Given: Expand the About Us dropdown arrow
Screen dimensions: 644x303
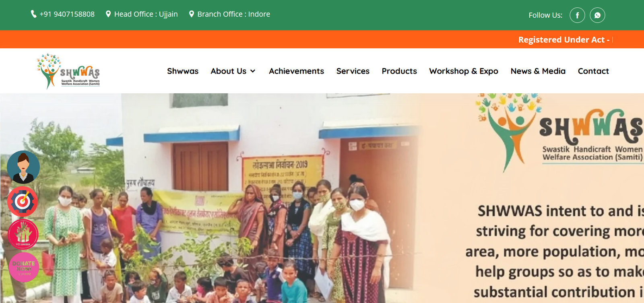Looking at the screenshot, I should 253,71.
